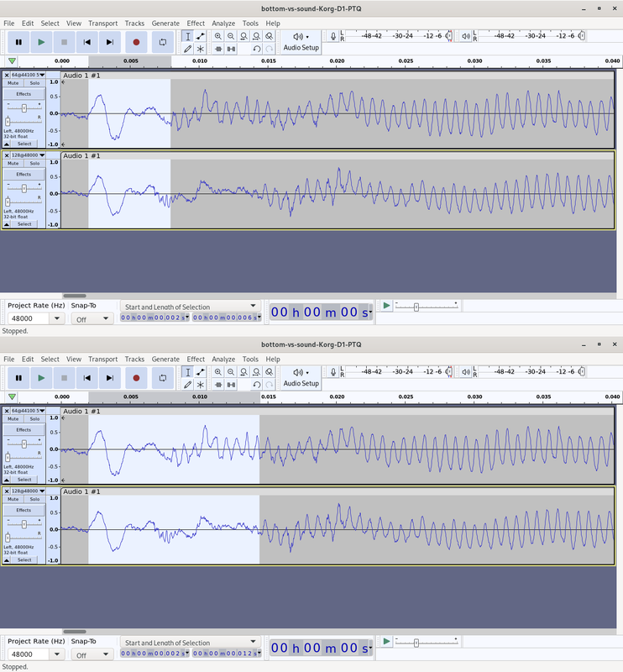Skip to end in the upper window
The width and height of the screenshot is (623, 672).
click(110, 42)
